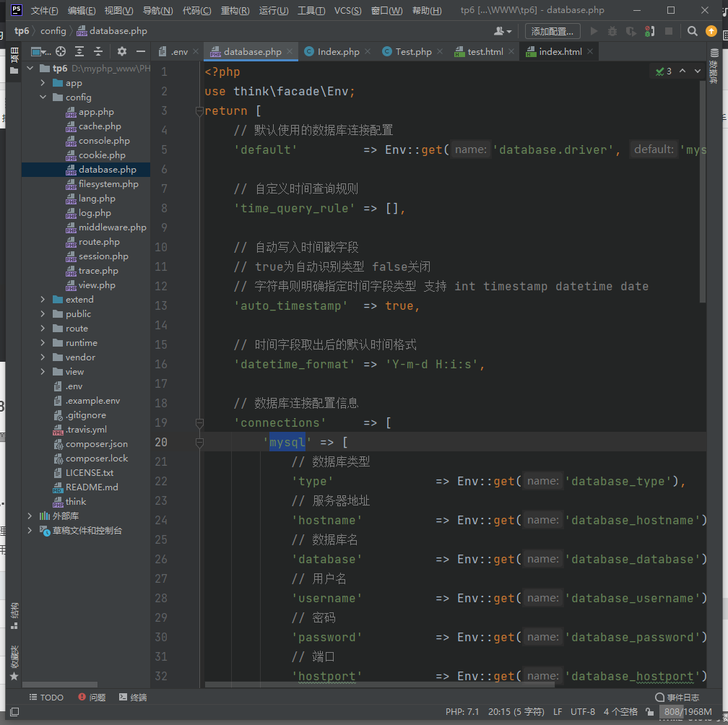Expand the vendor folder
Viewport: 728px width, 725px height.
click(43, 357)
